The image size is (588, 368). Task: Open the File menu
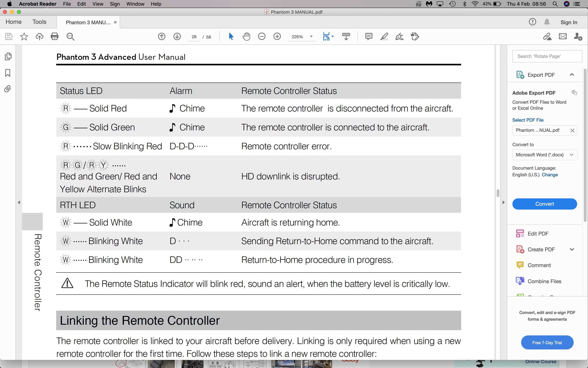pyautogui.click(x=67, y=4)
